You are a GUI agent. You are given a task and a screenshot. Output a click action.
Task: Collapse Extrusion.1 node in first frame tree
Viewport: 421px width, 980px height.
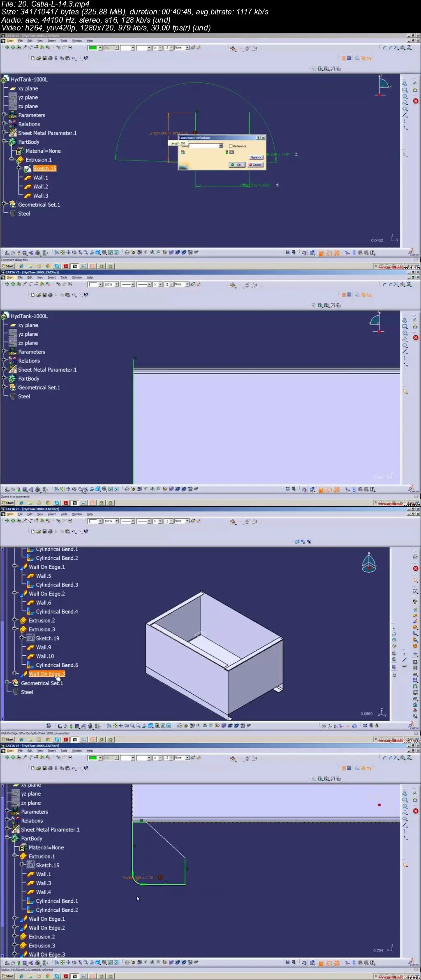click(x=12, y=159)
